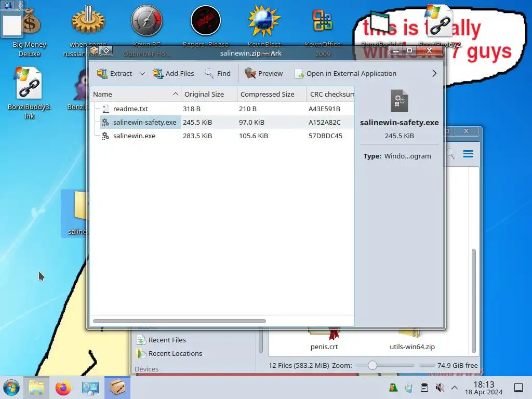Select the readme.txt file row
Image resolution: width=532 pixels, height=399 pixels.
pos(222,109)
